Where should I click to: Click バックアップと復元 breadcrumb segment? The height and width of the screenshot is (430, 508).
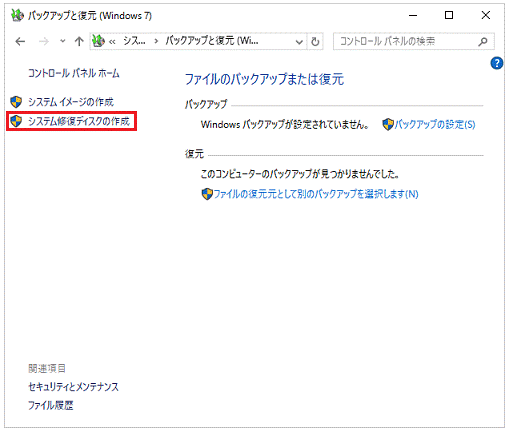(x=212, y=41)
